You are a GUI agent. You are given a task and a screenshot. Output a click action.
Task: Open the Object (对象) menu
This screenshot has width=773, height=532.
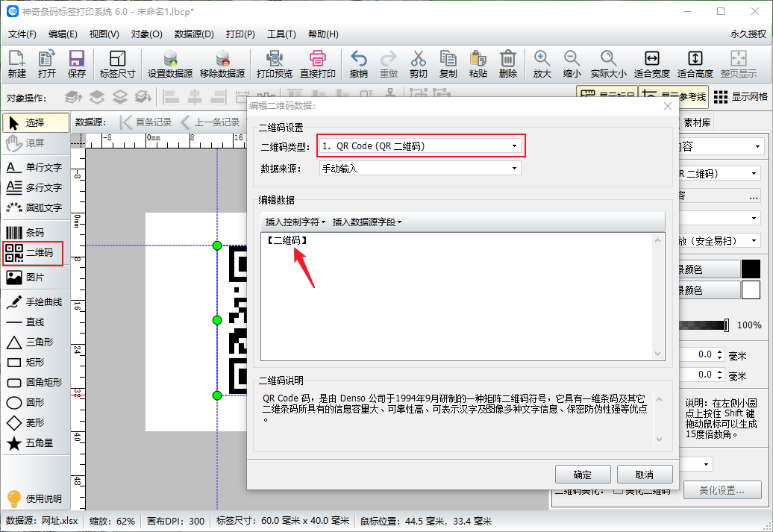point(146,34)
